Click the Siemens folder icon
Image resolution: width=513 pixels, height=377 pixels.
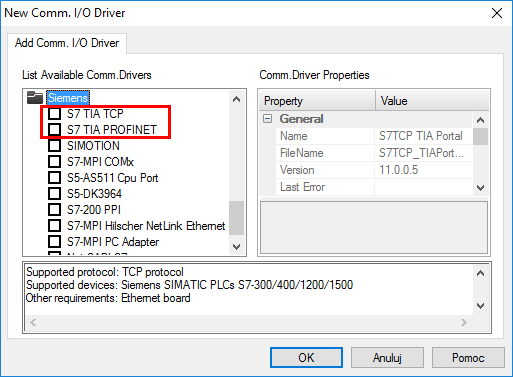point(35,98)
